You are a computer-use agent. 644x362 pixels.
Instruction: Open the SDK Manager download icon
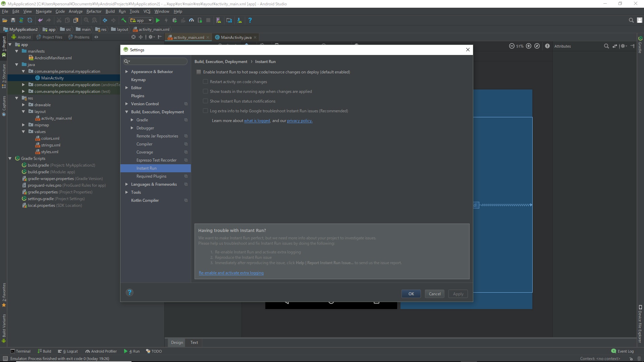coord(239,20)
